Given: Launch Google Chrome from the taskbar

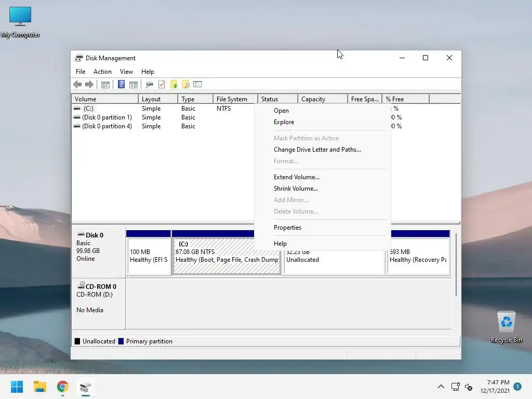Looking at the screenshot, I should pos(63,387).
